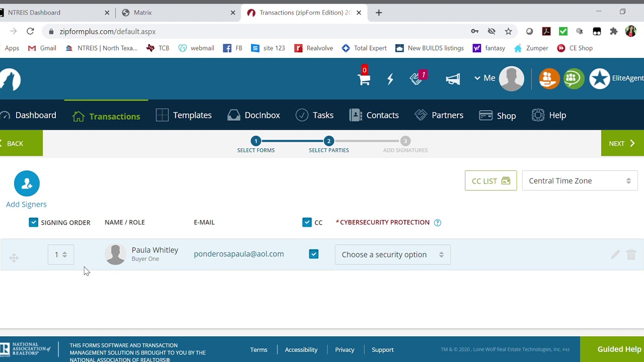Open the Accessibility footer link
Screen dimensions: 644x362
pyautogui.click(x=301, y=349)
